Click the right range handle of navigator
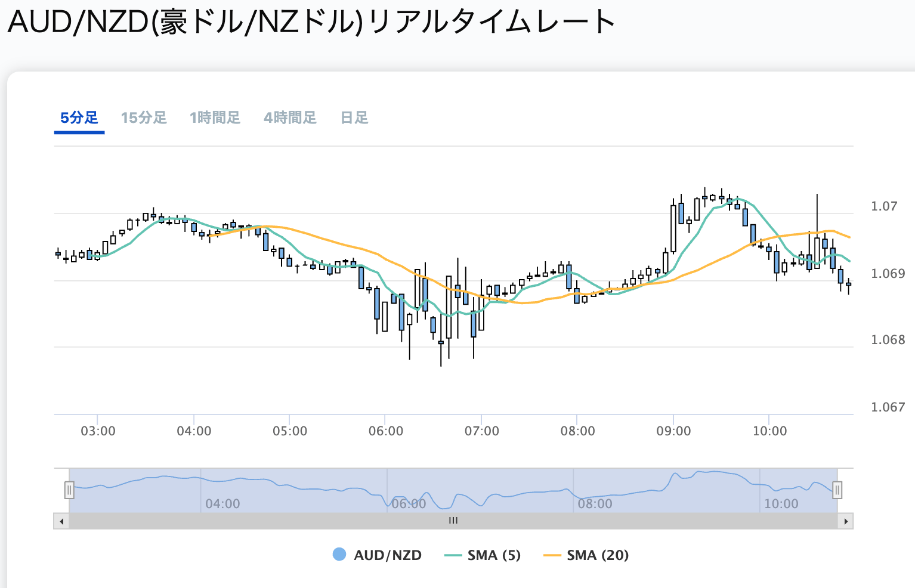This screenshot has height=588, width=915. [837, 490]
